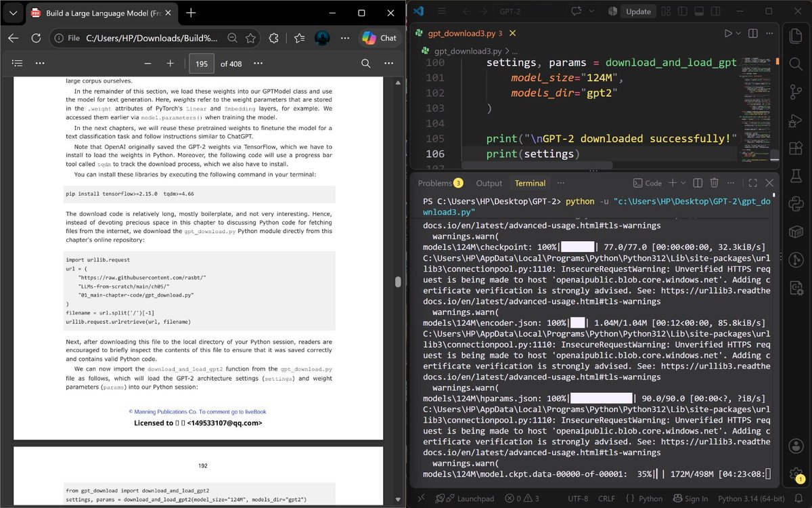The image size is (812, 508).
Task: Open PDF table of contents sidebar
Action: 18,63
